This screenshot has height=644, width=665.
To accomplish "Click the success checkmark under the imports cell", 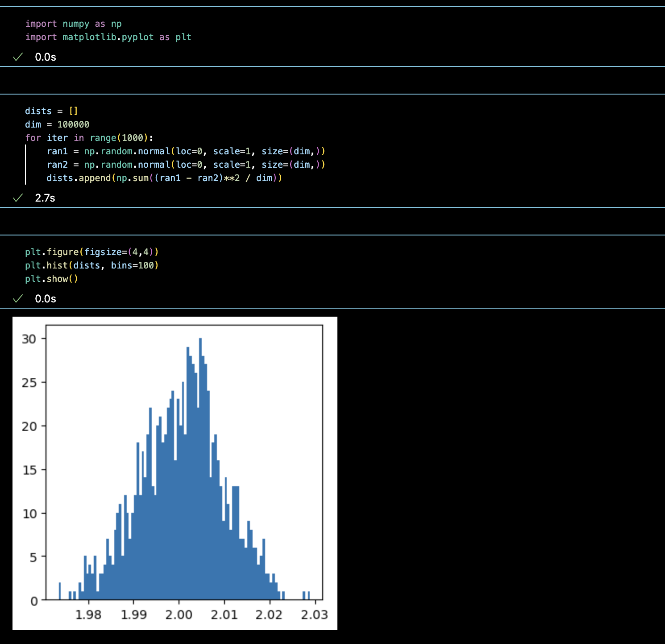I will click(x=18, y=57).
